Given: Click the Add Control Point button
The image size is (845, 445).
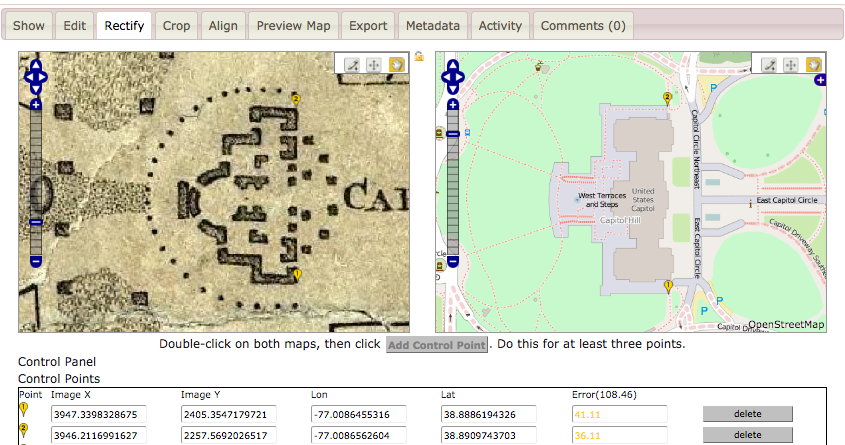Looking at the screenshot, I should [437, 345].
